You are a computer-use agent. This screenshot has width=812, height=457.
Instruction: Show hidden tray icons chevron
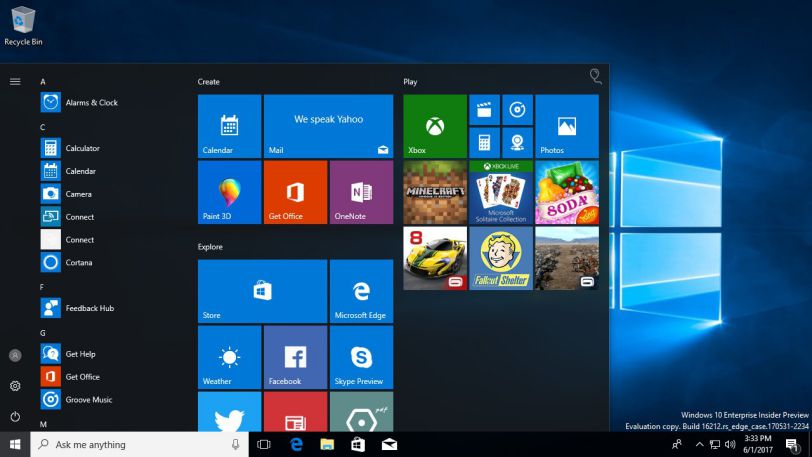tap(699, 445)
